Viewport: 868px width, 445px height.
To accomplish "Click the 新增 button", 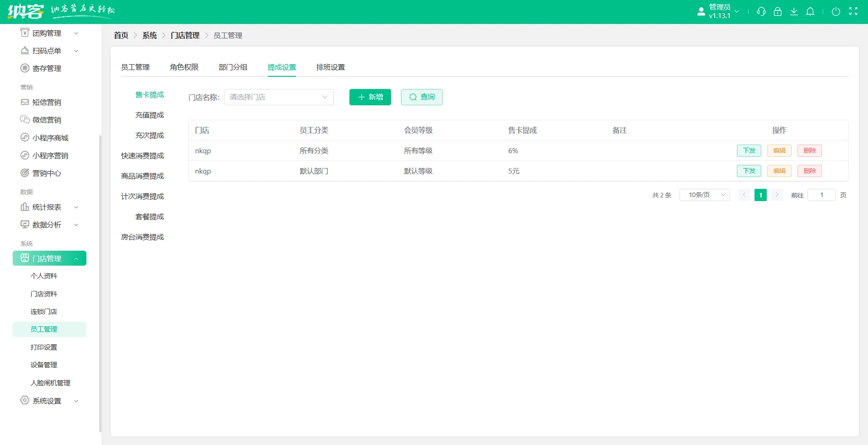I will pyautogui.click(x=370, y=97).
